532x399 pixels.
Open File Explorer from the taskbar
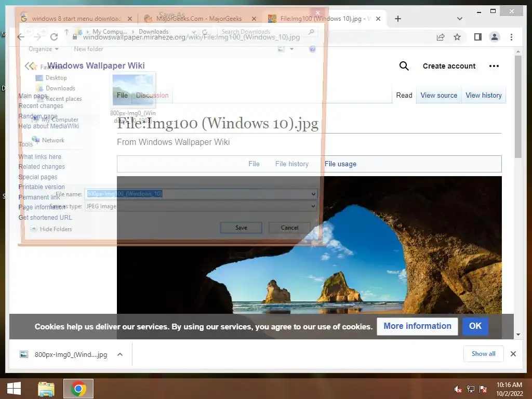pyautogui.click(x=46, y=389)
